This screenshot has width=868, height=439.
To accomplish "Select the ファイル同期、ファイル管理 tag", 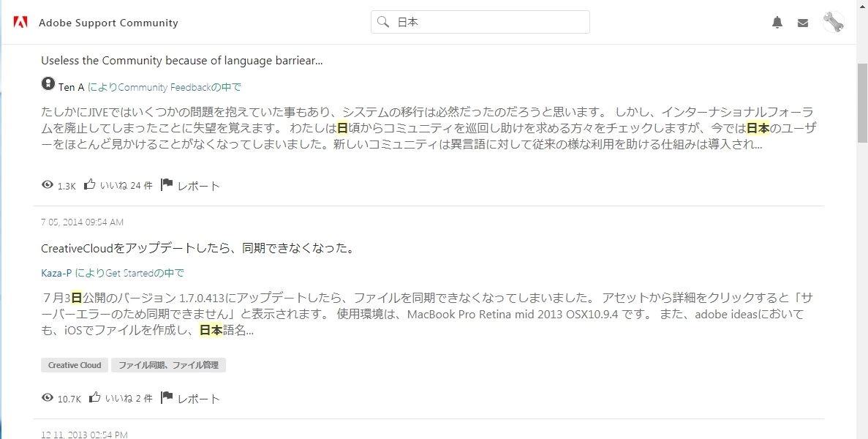I will click(x=168, y=365).
